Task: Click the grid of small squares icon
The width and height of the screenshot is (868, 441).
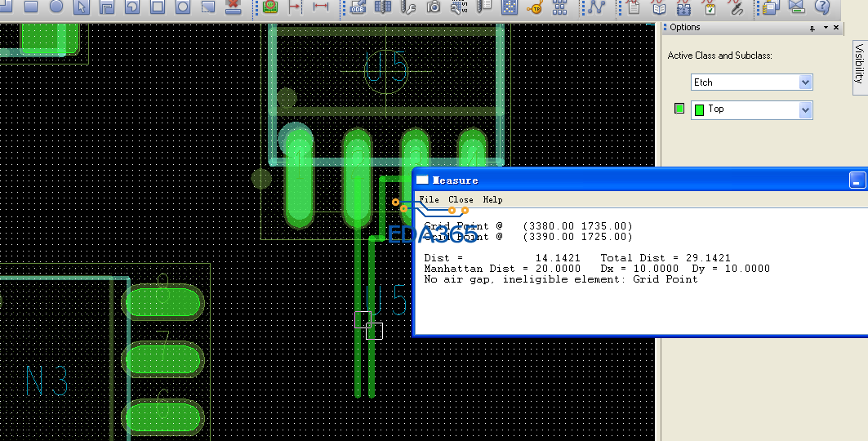Action: 559,7
